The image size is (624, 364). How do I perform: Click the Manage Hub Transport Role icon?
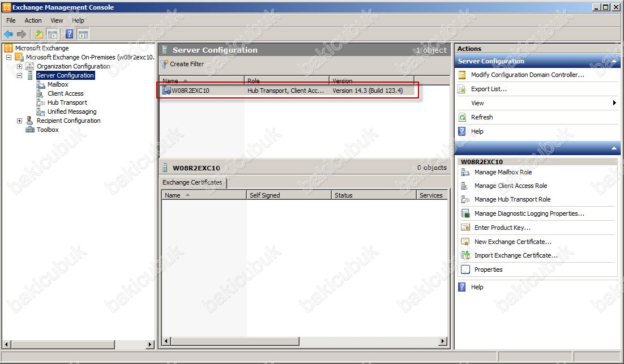pyautogui.click(x=465, y=199)
